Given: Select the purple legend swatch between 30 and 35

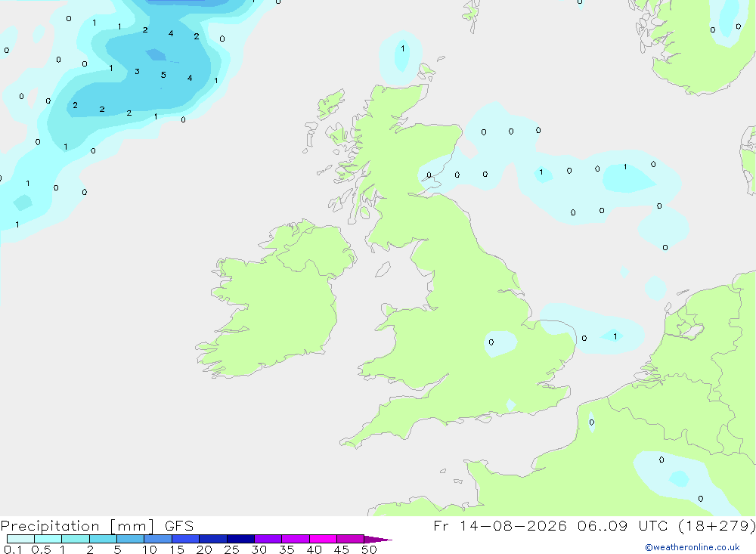Looking at the screenshot, I should click(268, 539).
